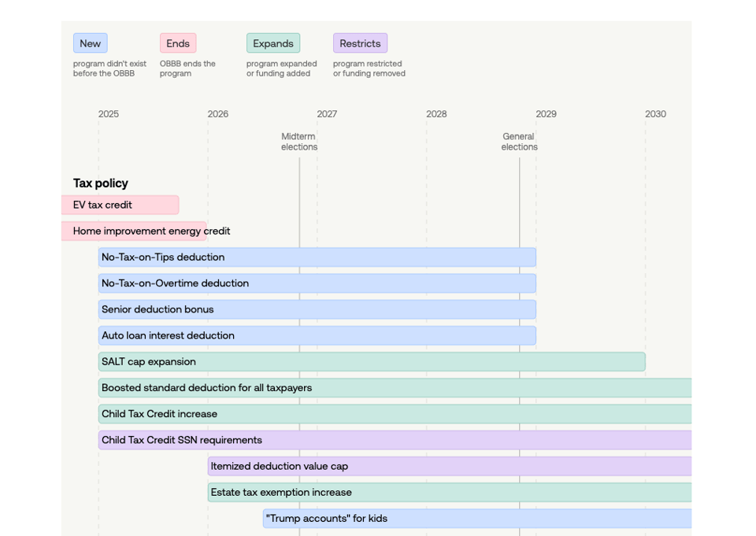This screenshot has height=536, width=756.
Task: Click the Midterm elections timeline marker
Action: click(299, 142)
